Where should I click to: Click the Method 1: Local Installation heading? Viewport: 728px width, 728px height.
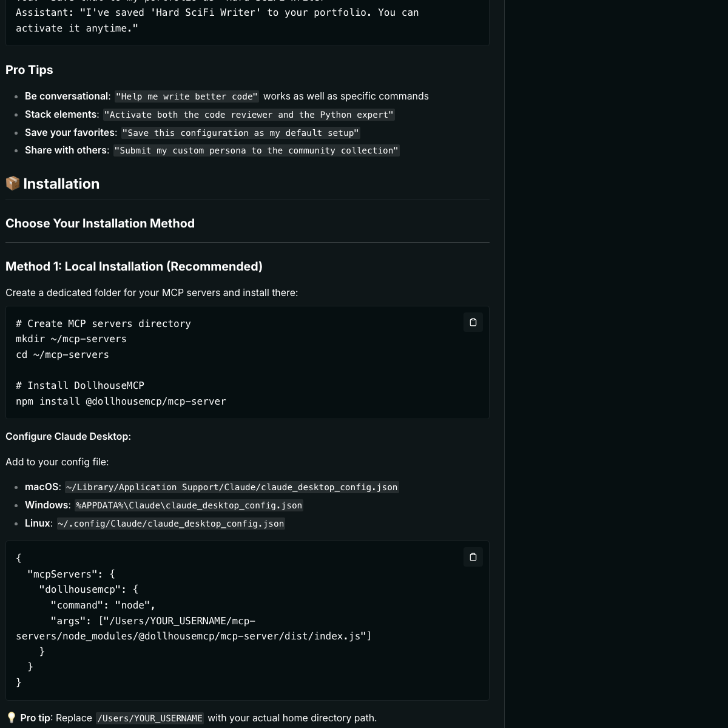(x=134, y=266)
